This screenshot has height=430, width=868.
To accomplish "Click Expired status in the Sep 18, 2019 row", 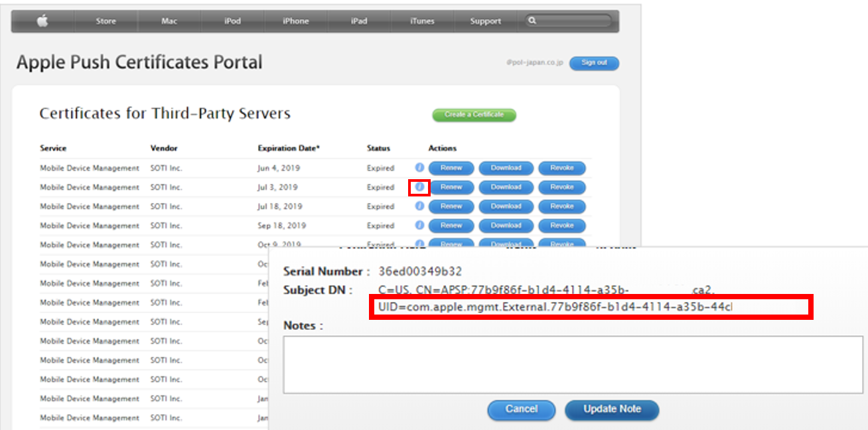I will (x=380, y=226).
